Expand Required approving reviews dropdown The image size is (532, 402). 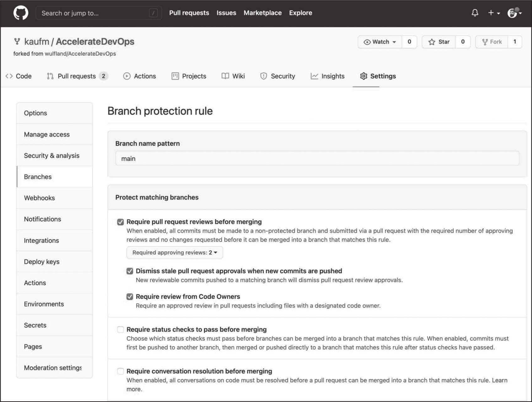click(x=175, y=253)
